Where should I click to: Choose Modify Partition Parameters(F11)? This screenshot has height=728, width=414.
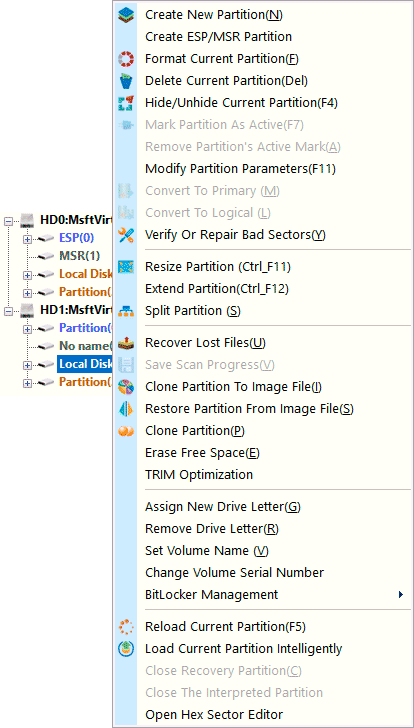coord(275,169)
